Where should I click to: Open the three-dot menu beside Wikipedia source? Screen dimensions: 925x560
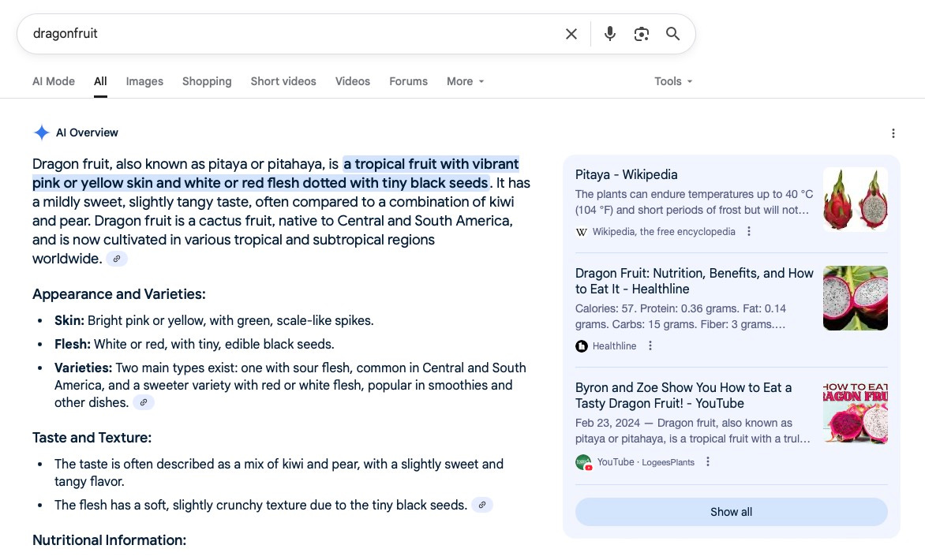pos(749,231)
